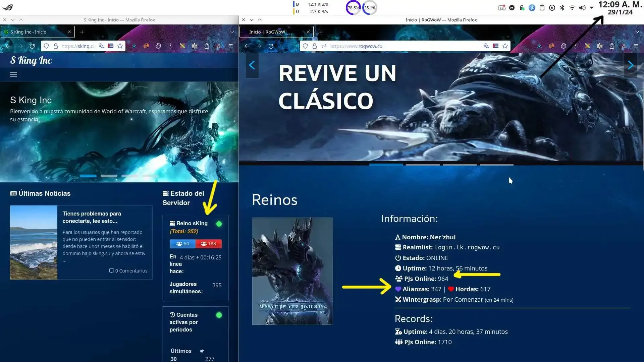Viewport: 644px width, 362px height.
Task: Reload the S King Inc page
Action: pyautogui.click(x=32, y=46)
